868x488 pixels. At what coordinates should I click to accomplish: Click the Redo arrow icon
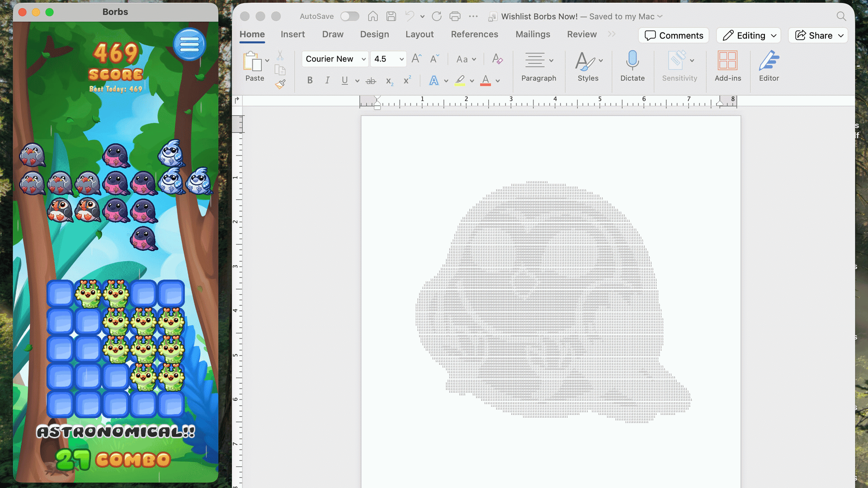[436, 16]
